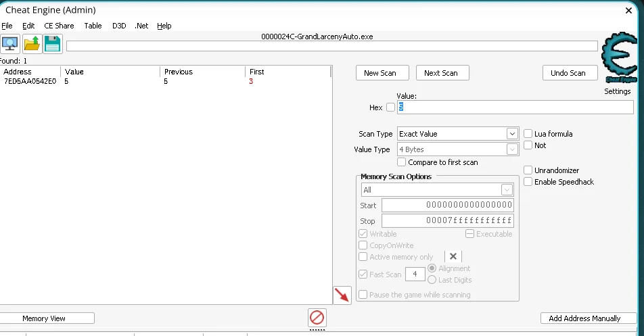Click the Start address field
This screenshot has height=336, width=644.
point(447,205)
